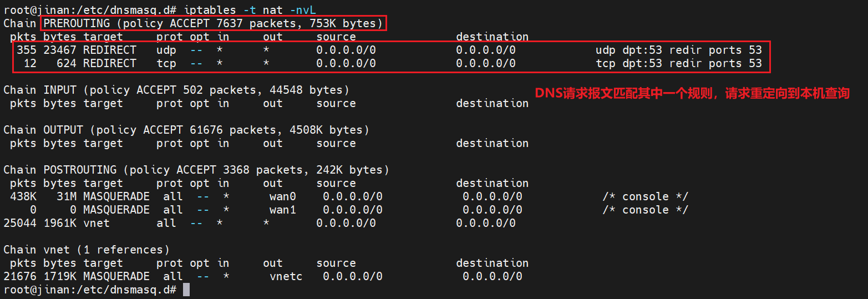
Task: Click the vnet target in POSTROUTING
Action: (97, 223)
